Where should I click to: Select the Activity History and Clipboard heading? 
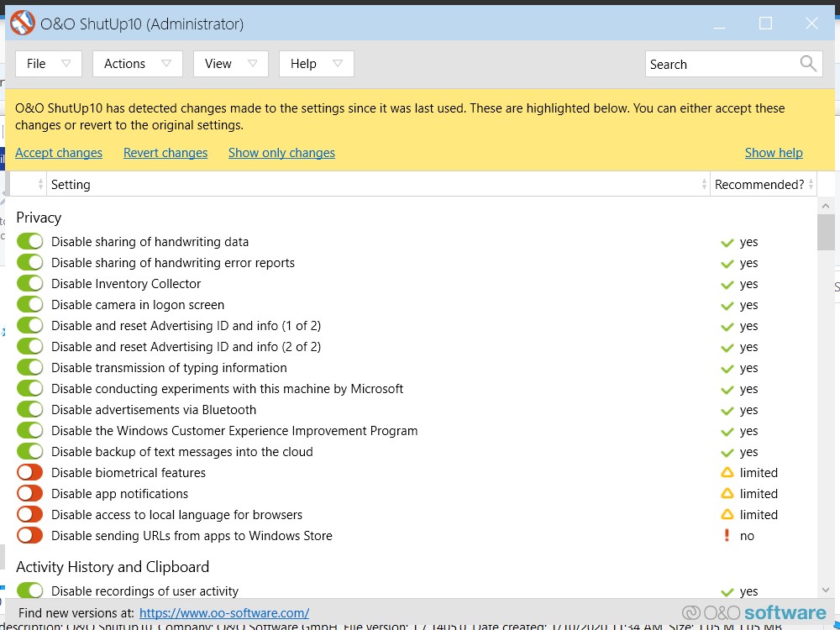[113, 567]
